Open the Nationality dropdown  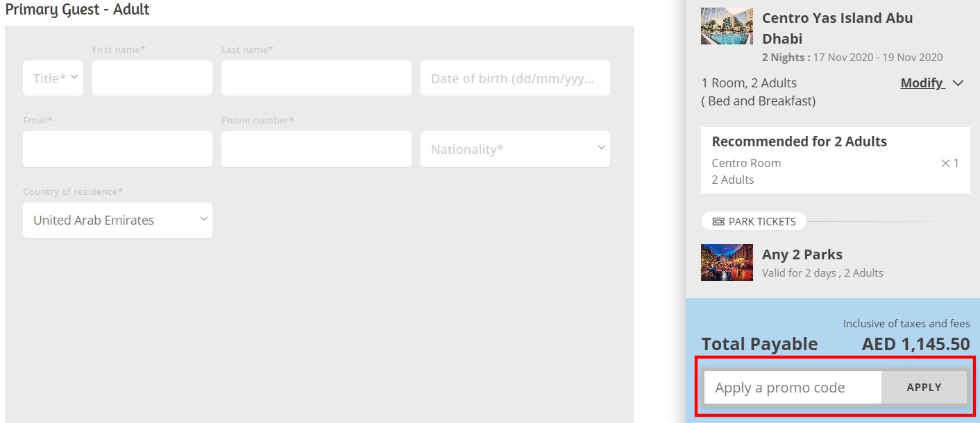click(514, 149)
